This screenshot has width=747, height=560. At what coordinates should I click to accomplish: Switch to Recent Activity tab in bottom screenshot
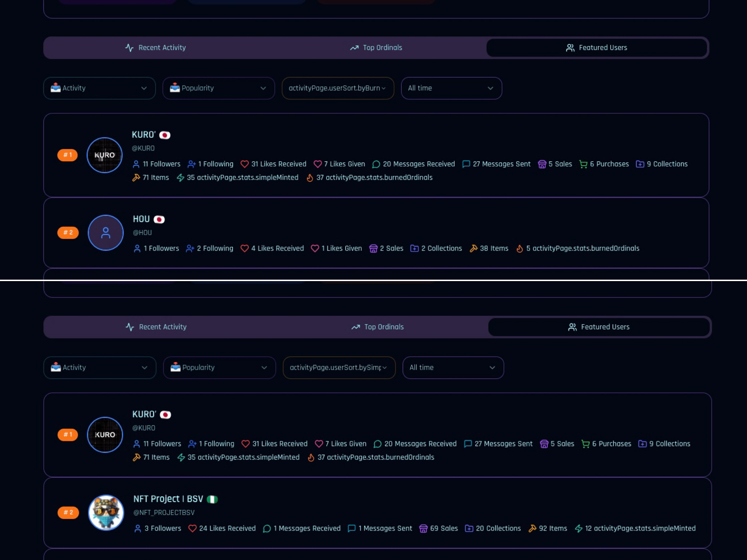(156, 327)
